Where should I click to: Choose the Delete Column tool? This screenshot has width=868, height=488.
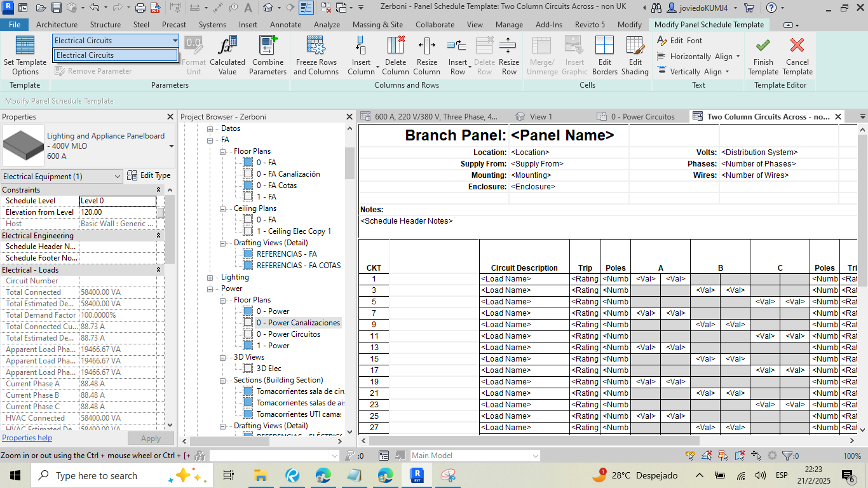click(395, 56)
